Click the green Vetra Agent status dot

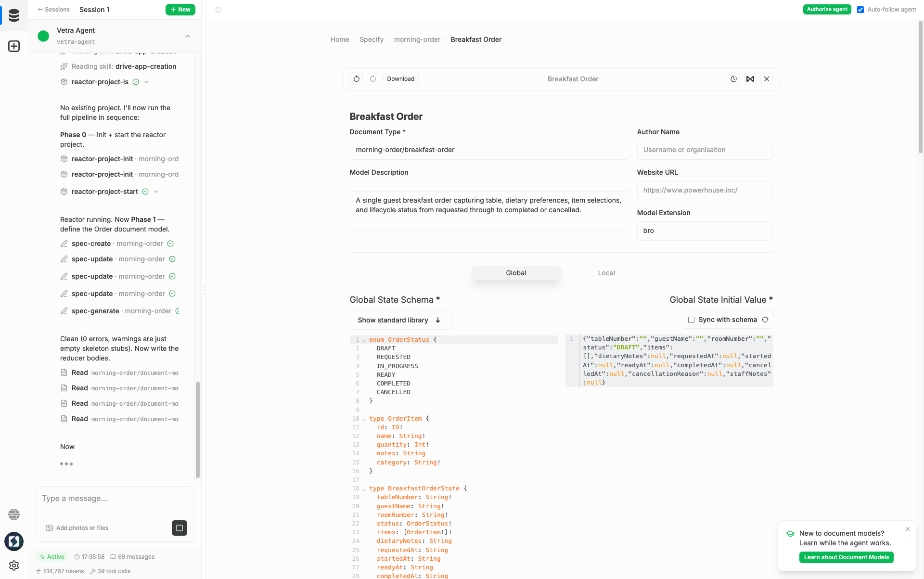point(43,36)
